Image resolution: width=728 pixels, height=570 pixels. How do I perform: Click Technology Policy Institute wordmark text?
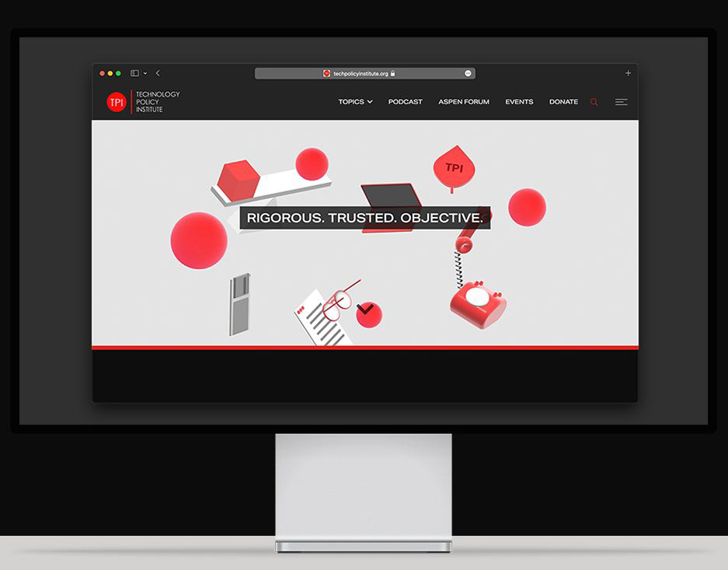pos(158,102)
